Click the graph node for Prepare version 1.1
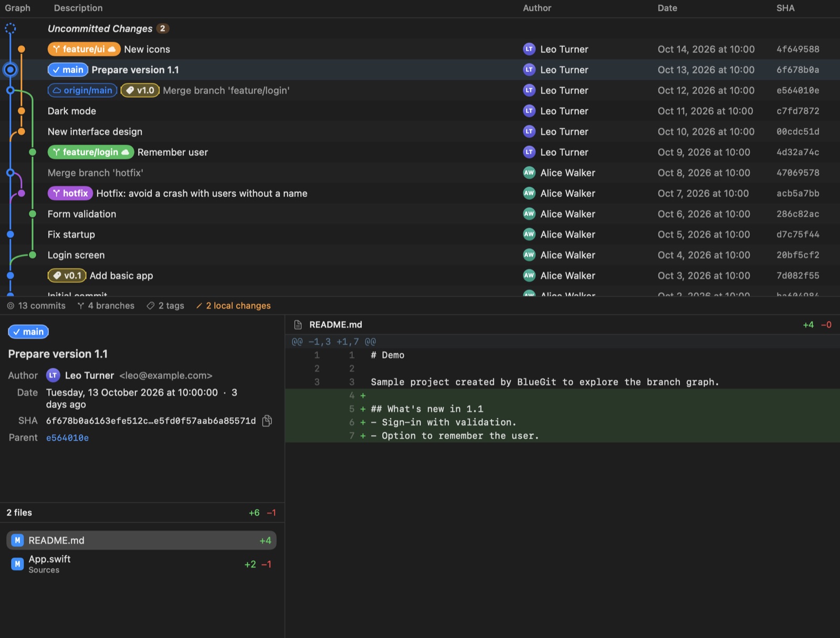840x638 pixels. tap(10, 70)
